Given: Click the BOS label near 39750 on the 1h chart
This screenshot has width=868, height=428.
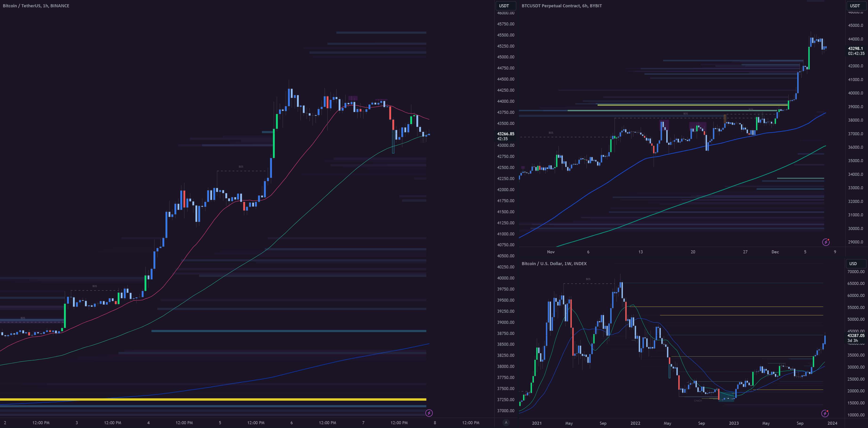Looking at the screenshot, I should (95, 286).
